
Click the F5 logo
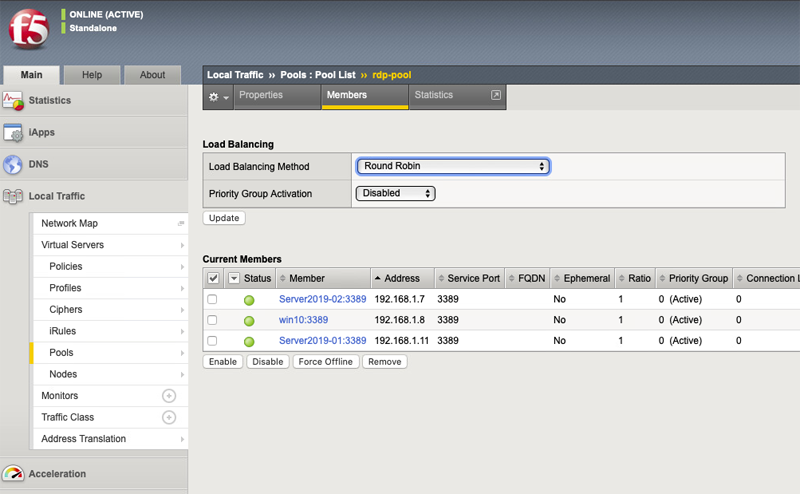[29, 30]
